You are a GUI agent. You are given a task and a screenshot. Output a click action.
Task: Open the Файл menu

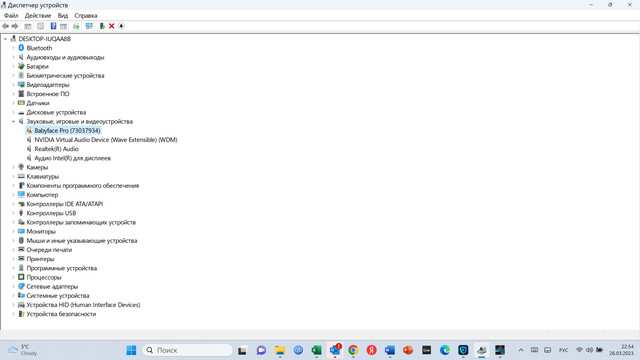pos(11,16)
